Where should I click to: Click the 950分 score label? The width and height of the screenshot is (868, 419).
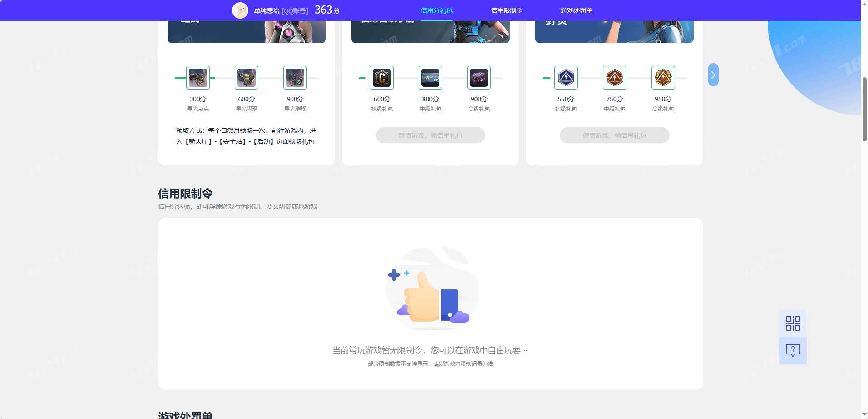click(663, 99)
